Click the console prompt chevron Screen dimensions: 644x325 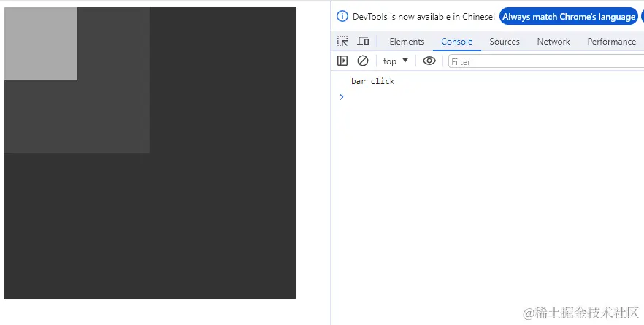pyautogui.click(x=341, y=97)
